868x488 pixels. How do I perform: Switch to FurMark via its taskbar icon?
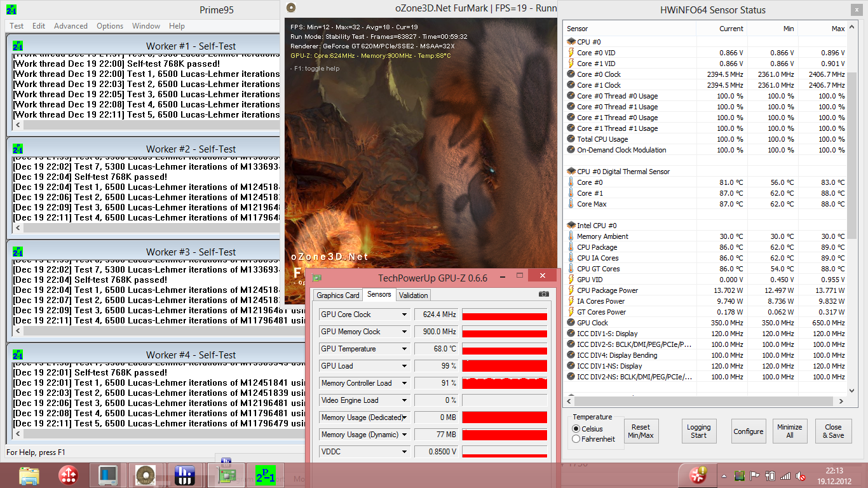point(146,475)
